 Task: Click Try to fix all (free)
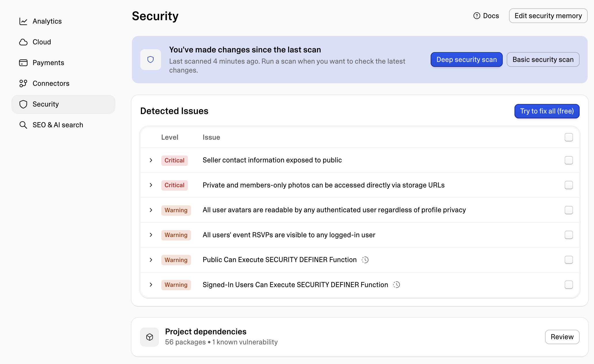coord(547,111)
